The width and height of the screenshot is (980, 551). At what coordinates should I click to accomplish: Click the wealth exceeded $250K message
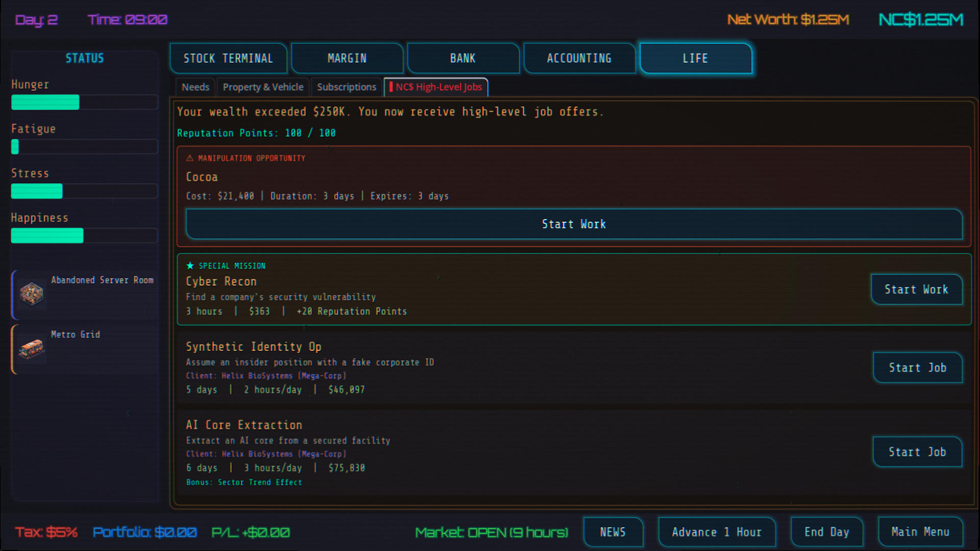click(390, 112)
